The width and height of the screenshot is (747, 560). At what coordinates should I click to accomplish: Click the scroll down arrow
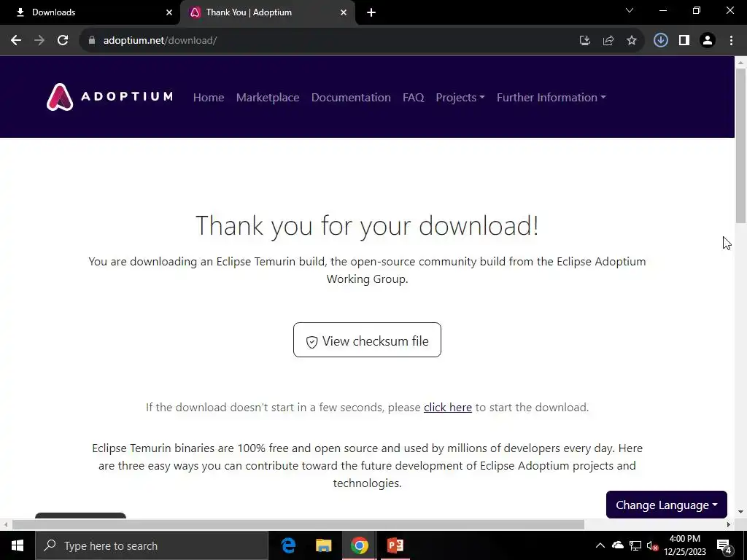740,513
